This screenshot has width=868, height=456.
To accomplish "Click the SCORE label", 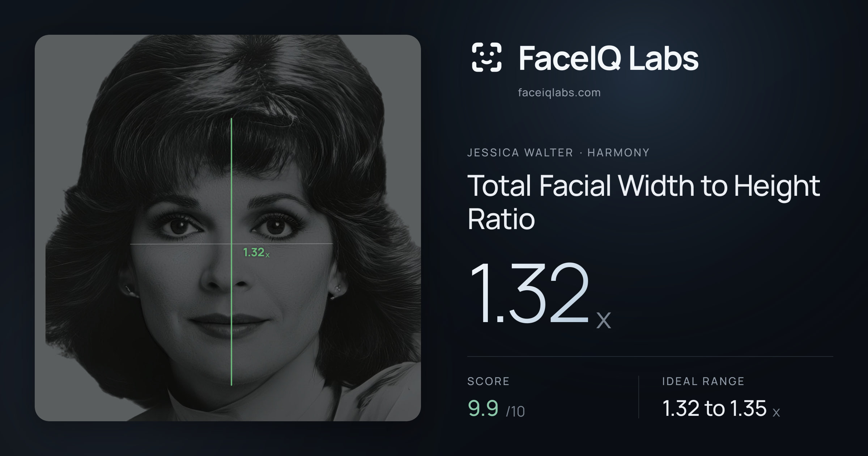I will coord(488,381).
